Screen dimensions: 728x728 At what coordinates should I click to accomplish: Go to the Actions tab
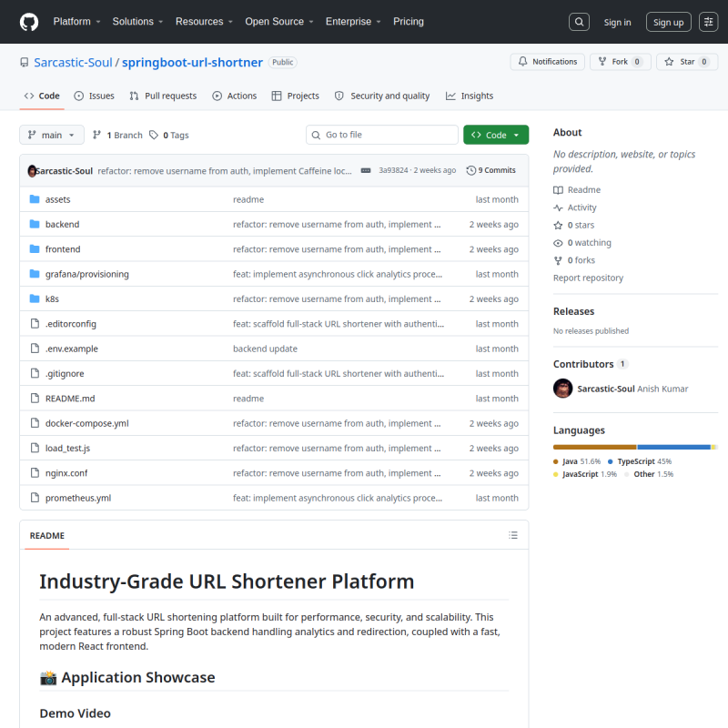[235, 96]
